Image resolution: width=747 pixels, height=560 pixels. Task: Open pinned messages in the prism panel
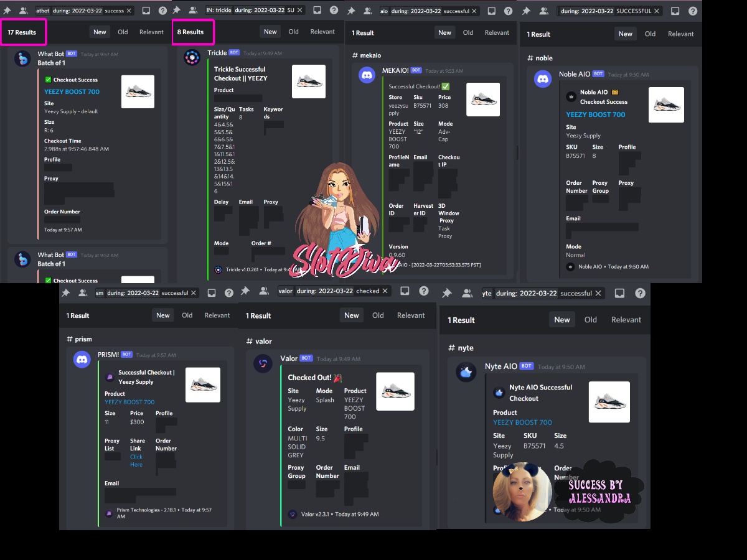pyautogui.click(x=66, y=292)
